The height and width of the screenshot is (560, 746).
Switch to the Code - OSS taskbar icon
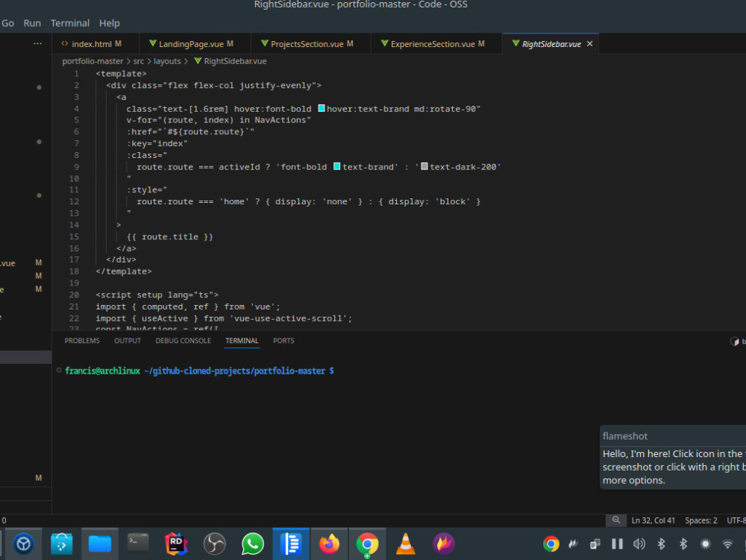[x=291, y=544]
